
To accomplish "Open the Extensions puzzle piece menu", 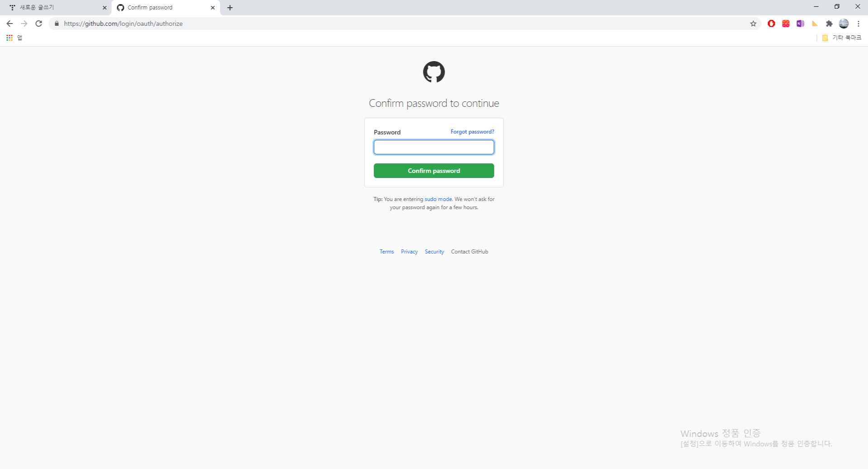I will [829, 24].
